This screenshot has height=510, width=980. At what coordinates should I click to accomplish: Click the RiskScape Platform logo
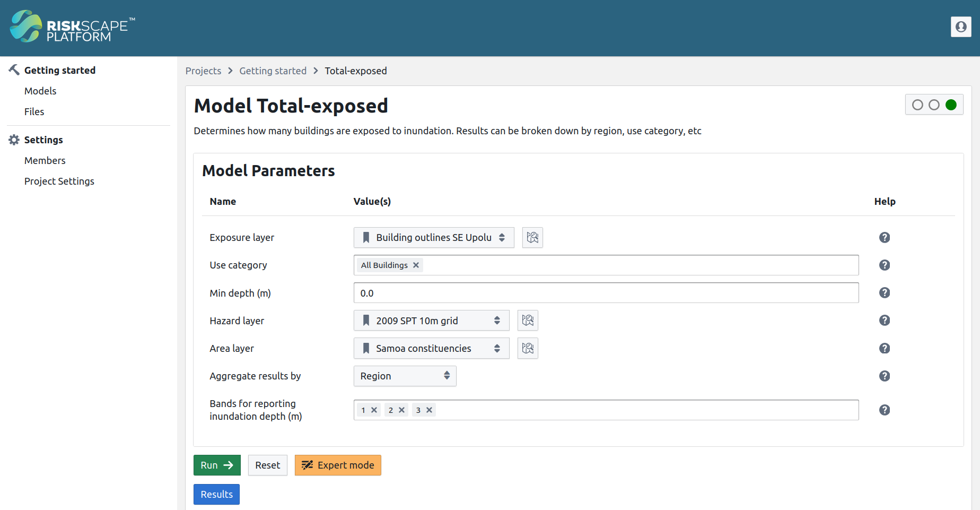coord(73,26)
